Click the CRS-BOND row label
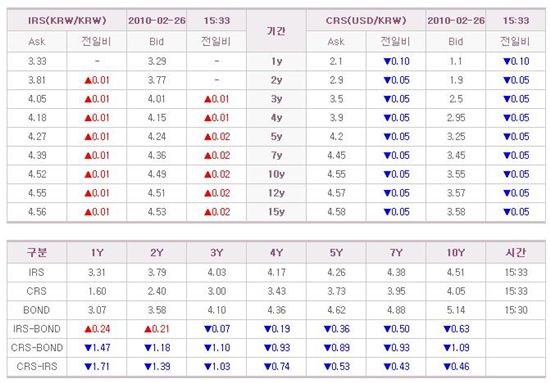 pyautogui.click(x=37, y=348)
